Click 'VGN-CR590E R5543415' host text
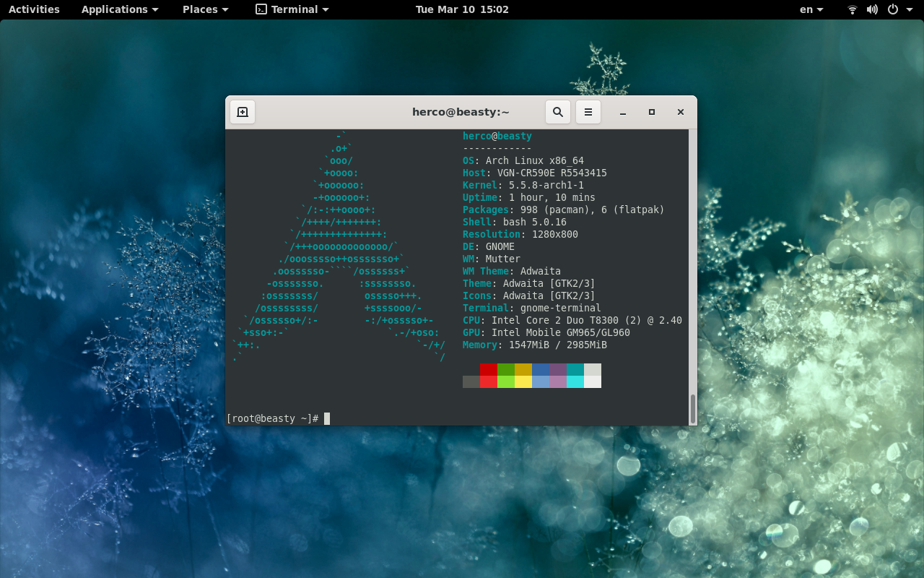Screen dimensions: 924x578 pos(552,173)
